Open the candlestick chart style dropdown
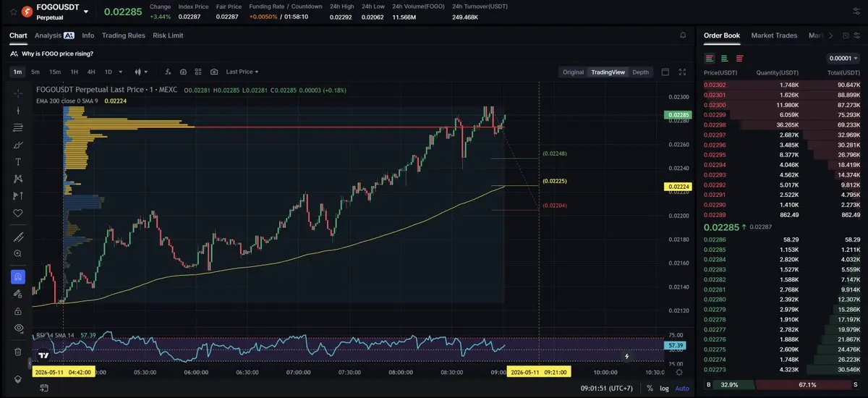868x398 pixels. pos(141,72)
